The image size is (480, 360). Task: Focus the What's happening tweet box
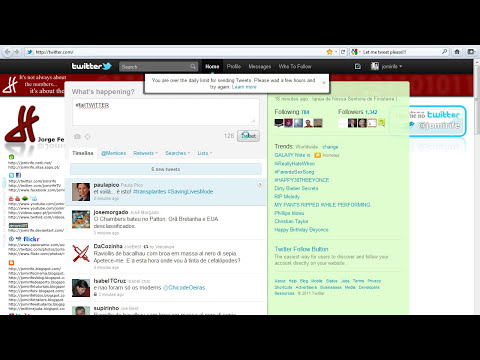click(166, 112)
